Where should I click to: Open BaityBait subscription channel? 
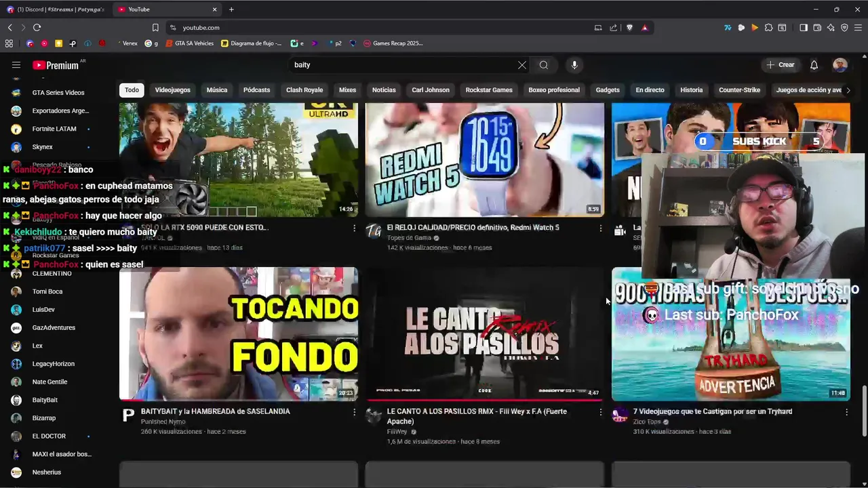(x=45, y=400)
